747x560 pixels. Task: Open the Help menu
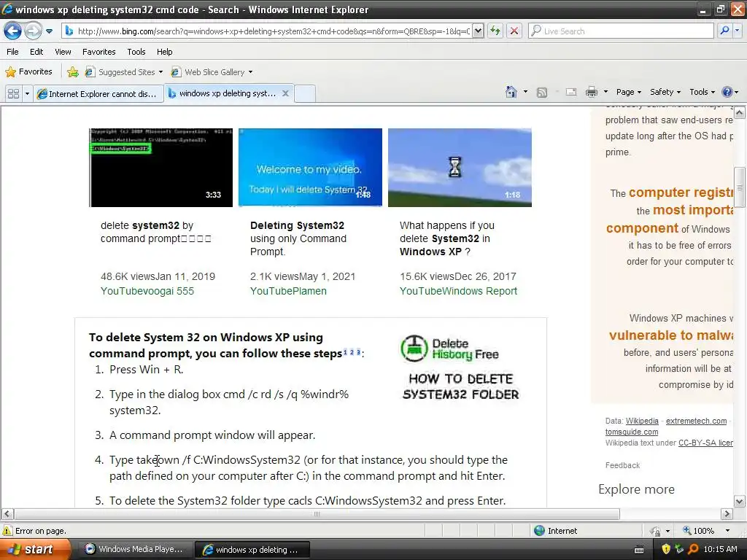pos(164,52)
